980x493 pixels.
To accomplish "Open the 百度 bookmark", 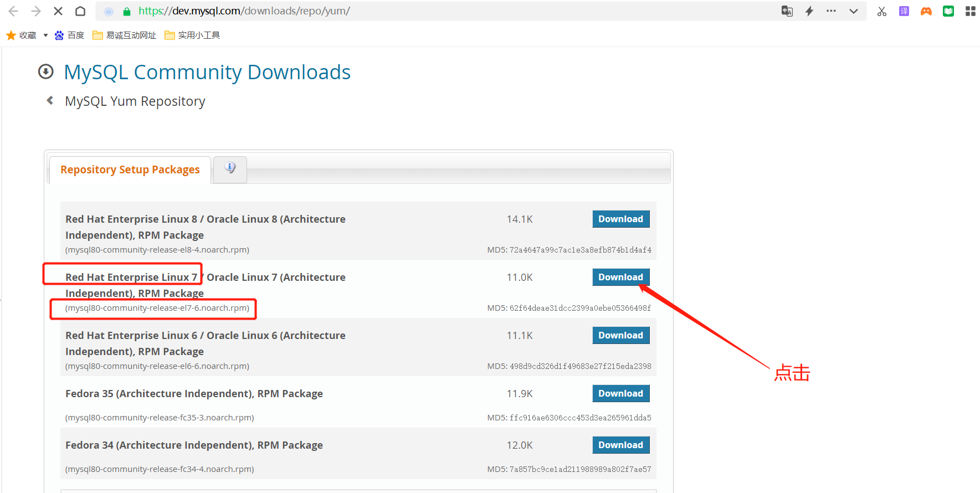I will click(70, 35).
